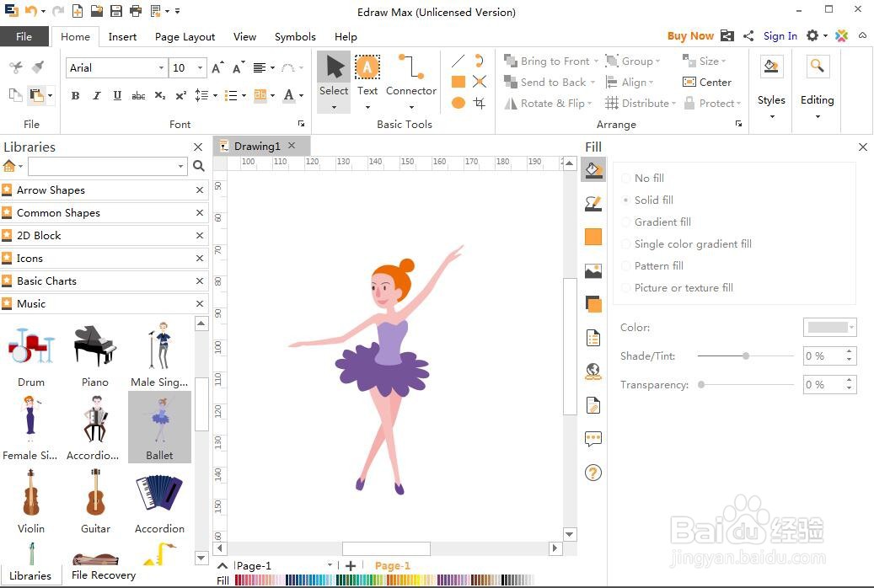
Task: Open the picture panel icon in sidebar
Action: [593, 271]
